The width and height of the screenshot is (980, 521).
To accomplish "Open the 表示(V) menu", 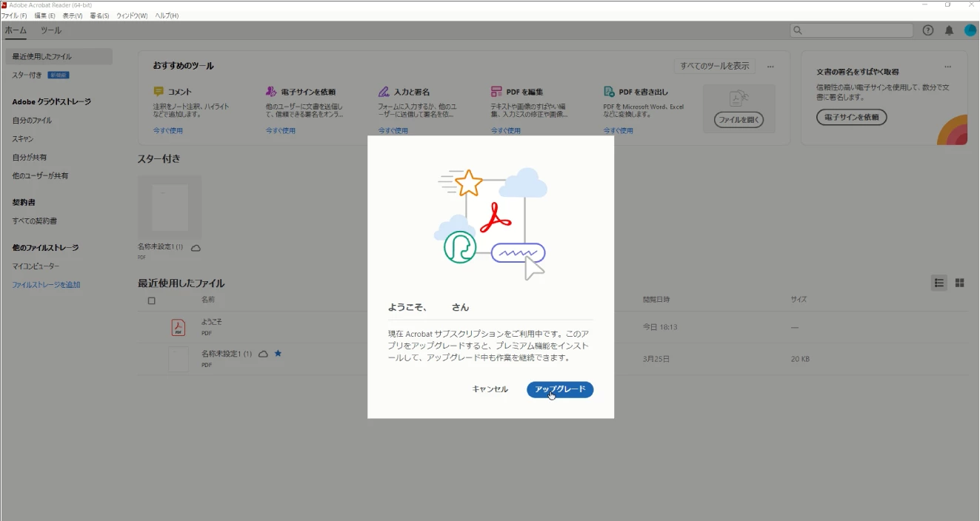I will coord(73,16).
